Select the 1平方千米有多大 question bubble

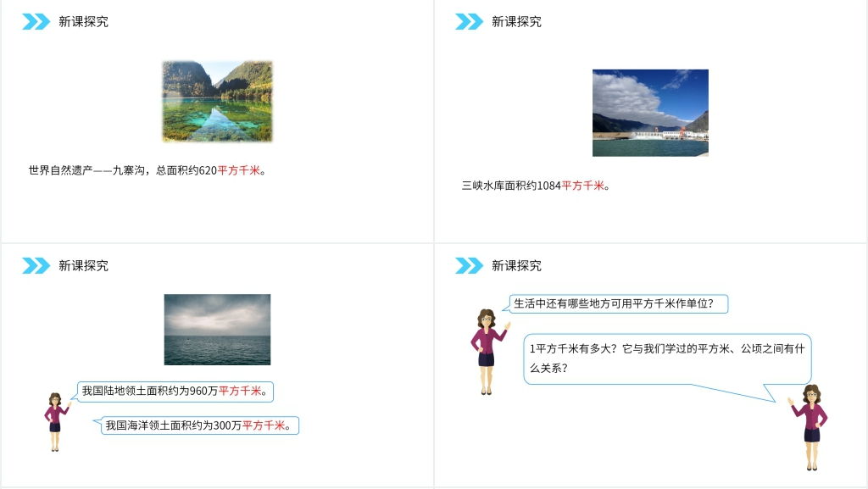(x=666, y=358)
